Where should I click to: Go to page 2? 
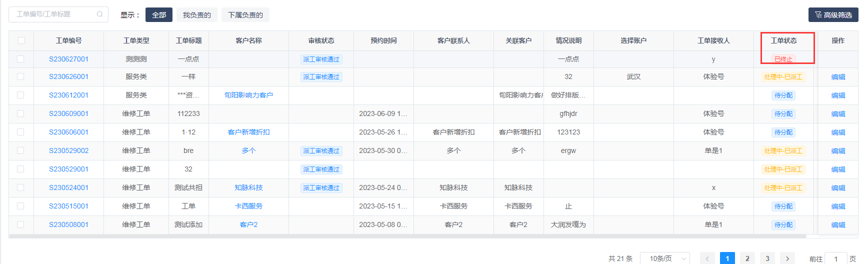(x=747, y=258)
